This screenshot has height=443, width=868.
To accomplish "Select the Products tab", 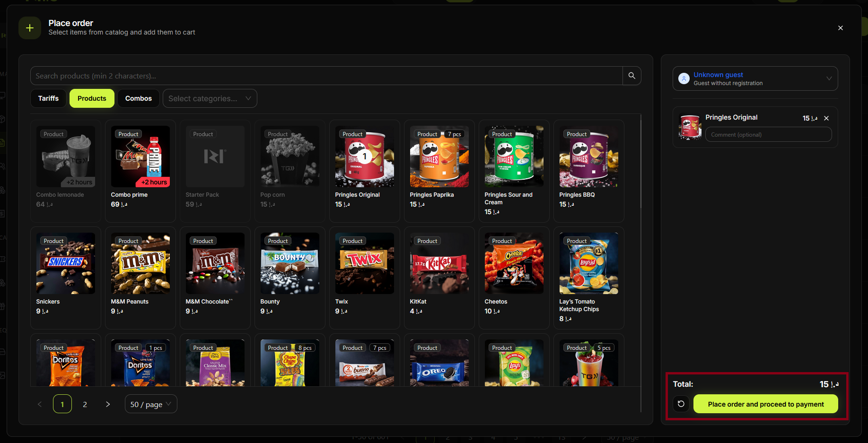I will tap(92, 98).
